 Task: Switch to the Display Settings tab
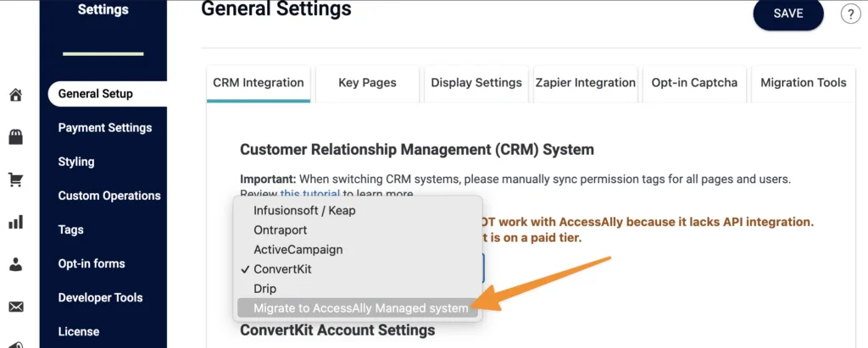(x=476, y=84)
